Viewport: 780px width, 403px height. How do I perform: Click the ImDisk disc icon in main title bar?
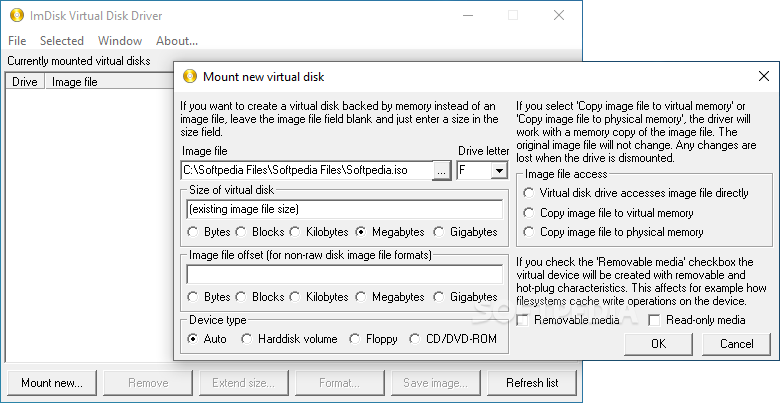click(16, 15)
